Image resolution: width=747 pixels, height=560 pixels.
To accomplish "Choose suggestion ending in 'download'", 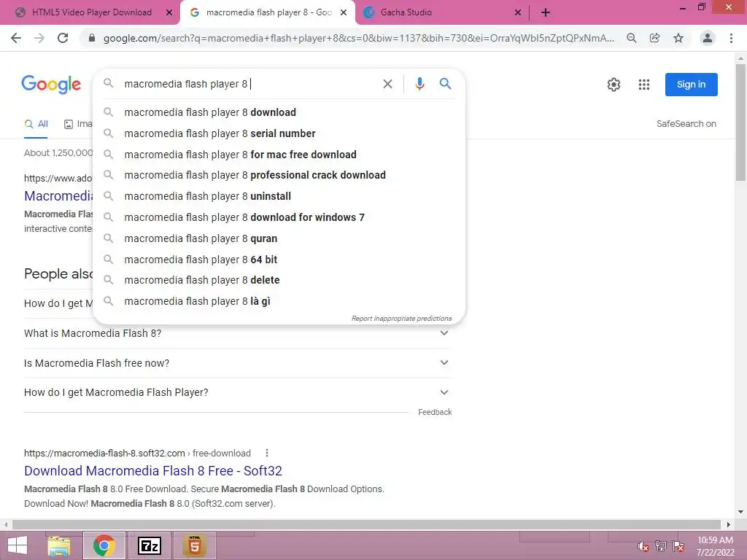I will 279,112.
